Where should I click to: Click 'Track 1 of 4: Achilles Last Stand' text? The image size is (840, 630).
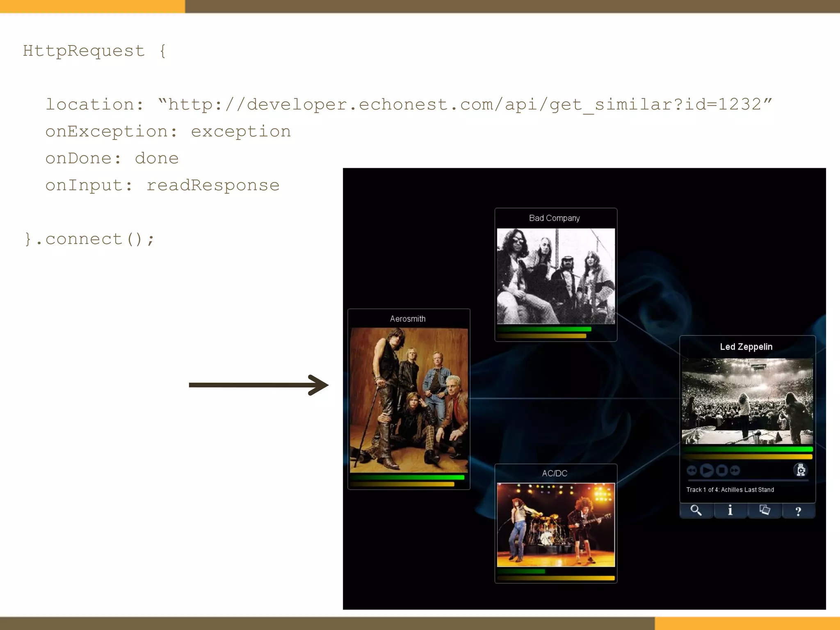[730, 490]
